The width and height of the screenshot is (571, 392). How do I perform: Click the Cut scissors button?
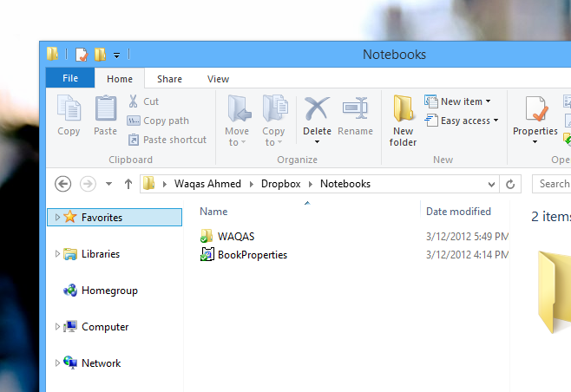143,101
